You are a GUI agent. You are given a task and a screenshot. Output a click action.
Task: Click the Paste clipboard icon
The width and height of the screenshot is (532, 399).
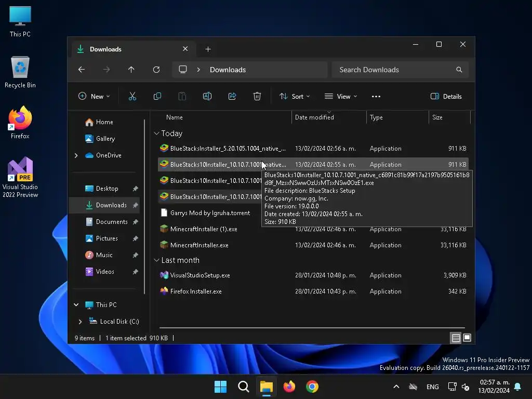click(182, 96)
